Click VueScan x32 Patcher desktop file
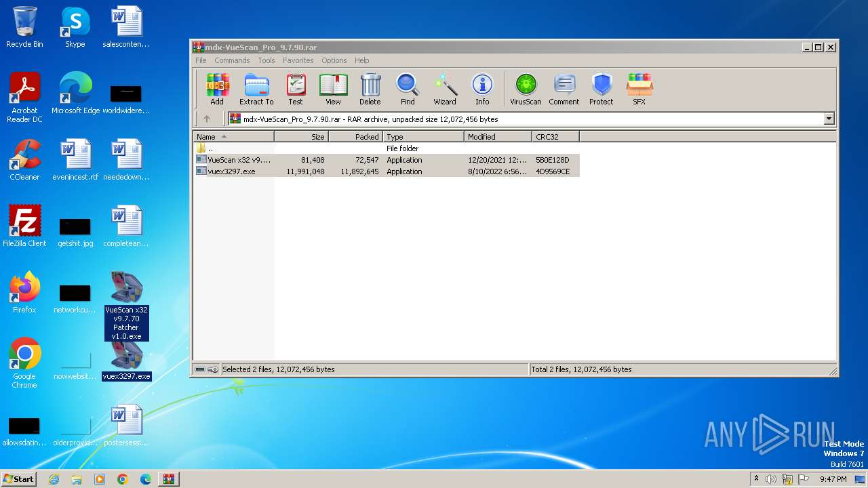The width and height of the screenshot is (868, 488). [126, 306]
